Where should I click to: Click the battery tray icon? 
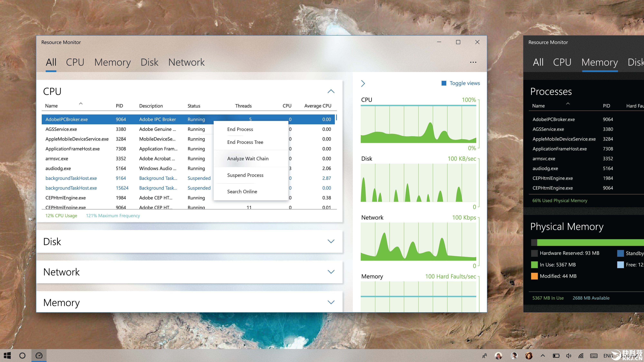pyautogui.click(x=556, y=356)
